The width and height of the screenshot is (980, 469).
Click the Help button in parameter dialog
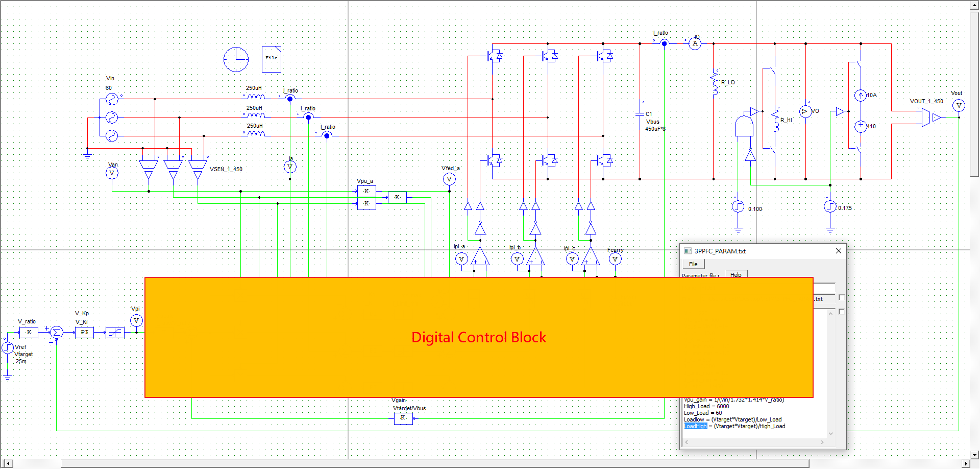click(736, 275)
